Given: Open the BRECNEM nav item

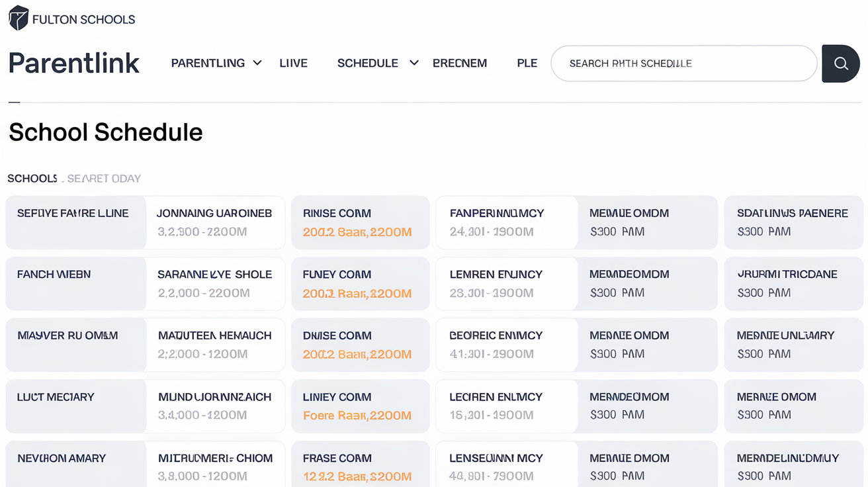Looking at the screenshot, I should coord(460,63).
